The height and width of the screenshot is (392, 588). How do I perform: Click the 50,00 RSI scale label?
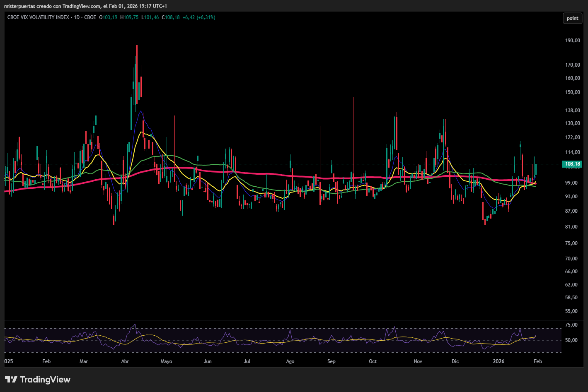[571, 340]
